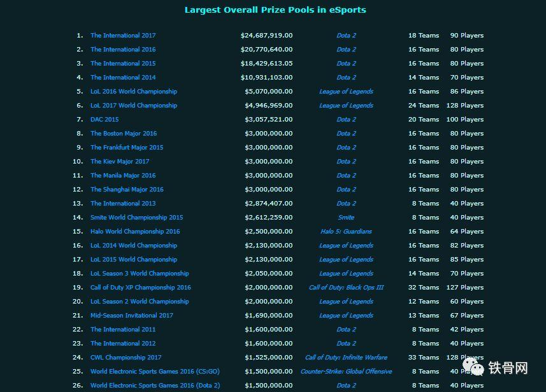Click the $10,931,103.00 prize value

266,77
